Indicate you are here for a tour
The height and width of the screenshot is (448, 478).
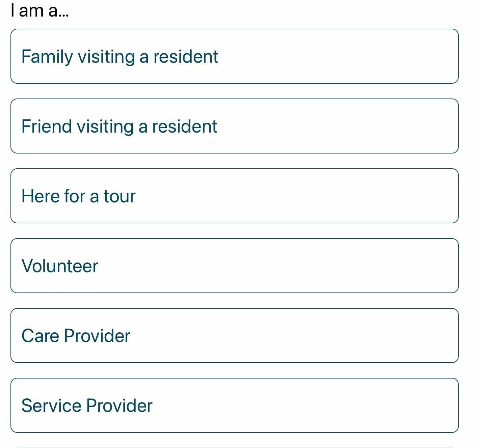coord(235,196)
